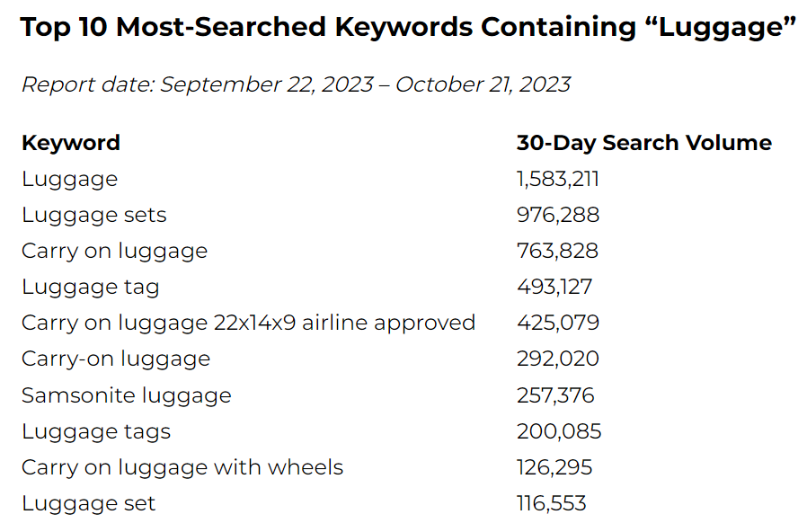Click the hyphenated Carry-on luggage keyword

pos(116,359)
